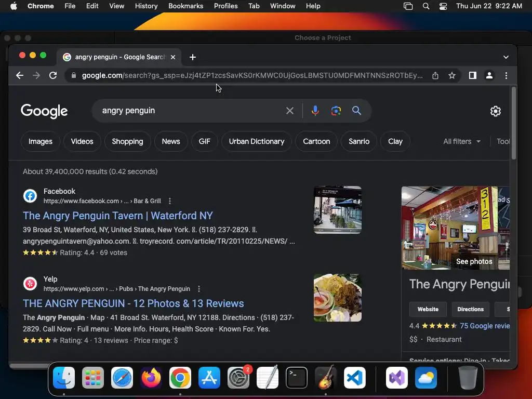Select the Clay filter chip
Image resolution: width=532 pixels, height=399 pixels.
pos(395,141)
